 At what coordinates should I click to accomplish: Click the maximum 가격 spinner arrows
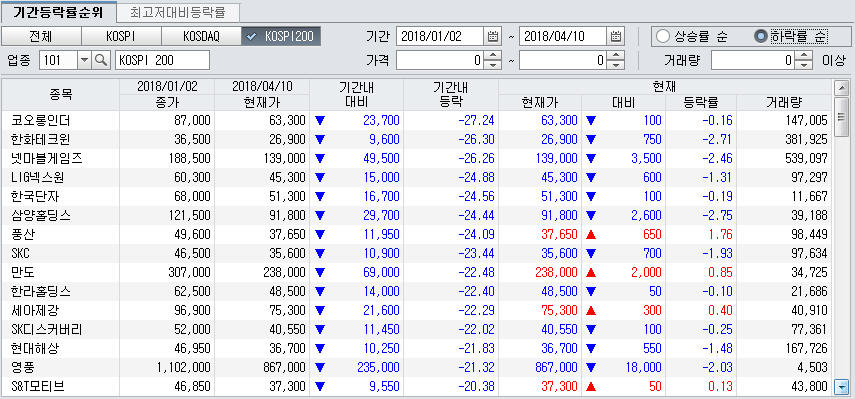(x=616, y=60)
